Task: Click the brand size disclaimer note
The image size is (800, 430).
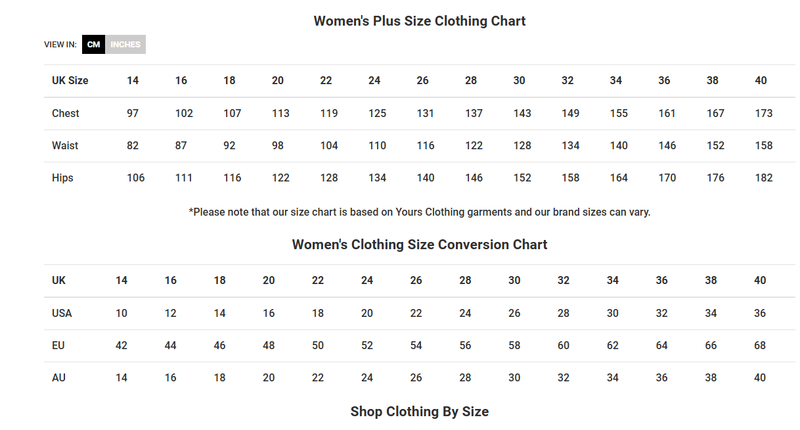Action: coord(419,212)
